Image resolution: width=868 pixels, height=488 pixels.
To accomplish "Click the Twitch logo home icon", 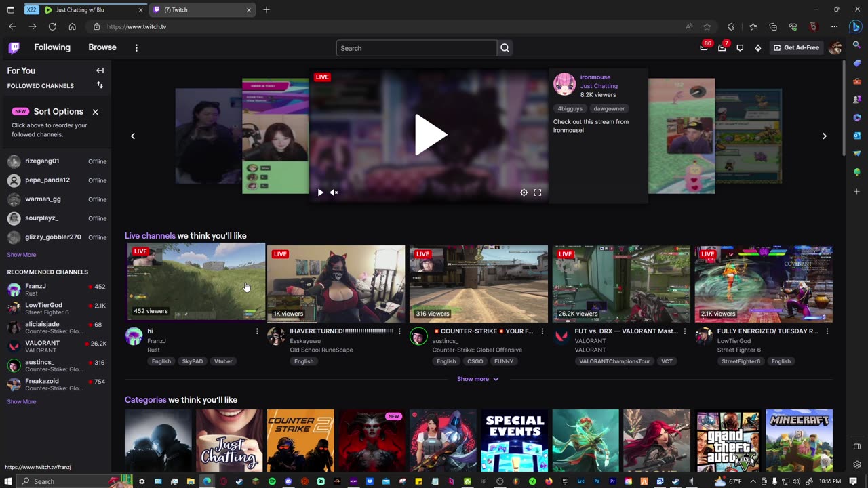I will point(14,47).
